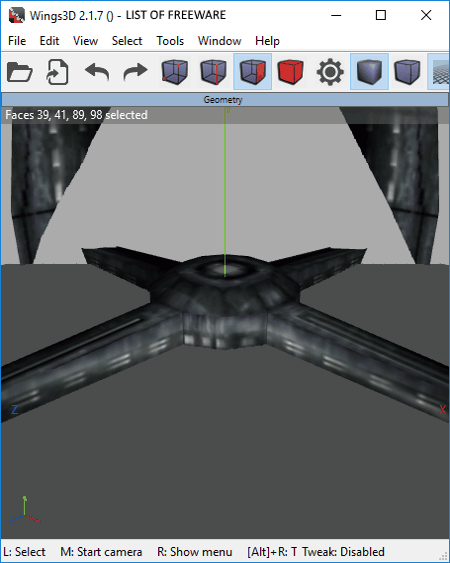The image size is (450, 563).
Task: Click the window resize grip corner
Action: [444, 557]
